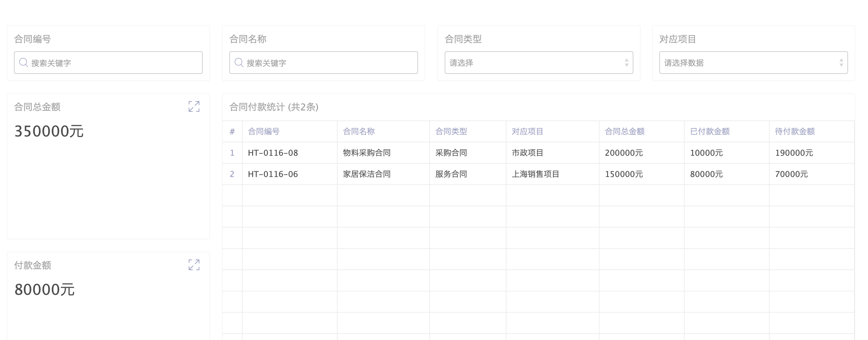Open the 对应项目 请选择数据 dropdown
868x340 pixels.
tap(753, 63)
